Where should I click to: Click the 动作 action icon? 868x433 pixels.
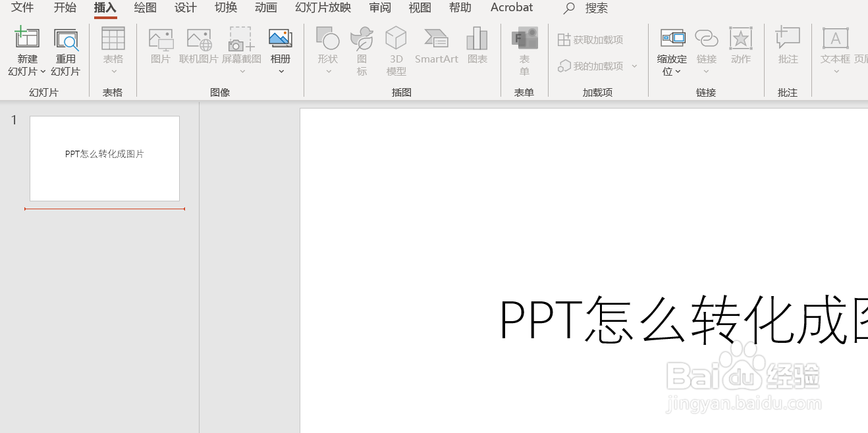pyautogui.click(x=741, y=39)
